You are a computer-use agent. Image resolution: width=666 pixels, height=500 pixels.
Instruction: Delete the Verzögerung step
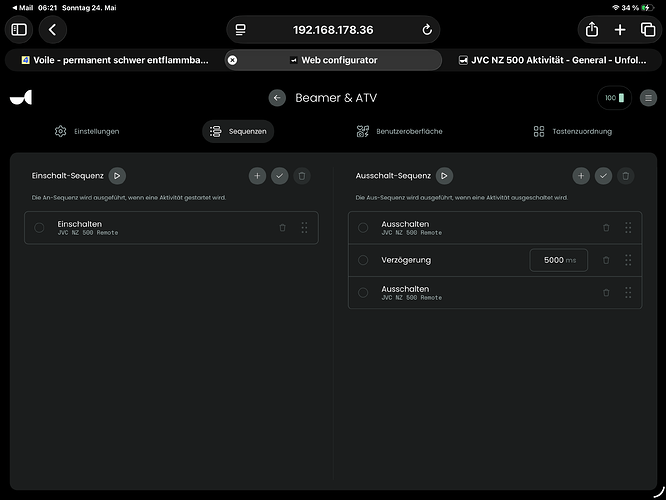tap(606, 260)
